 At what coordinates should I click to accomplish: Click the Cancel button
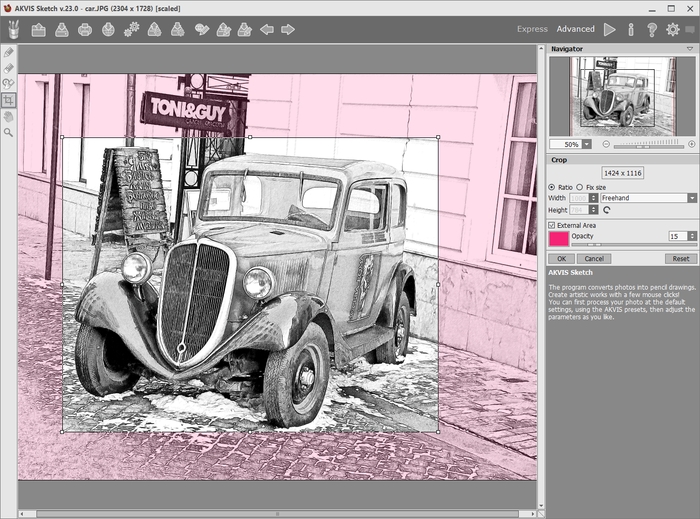tap(594, 259)
